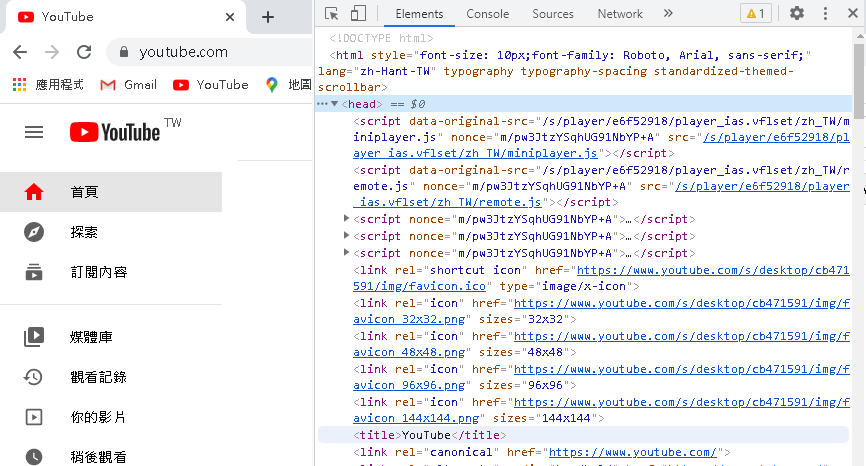Reload the page with refresh icon
866x466 pixels.
[84, 52]
